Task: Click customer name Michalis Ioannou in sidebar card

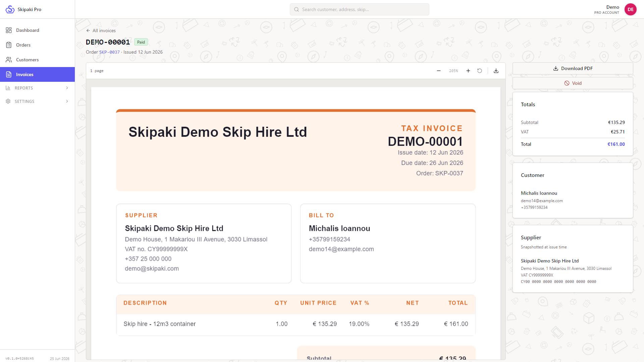Action: 539,193
